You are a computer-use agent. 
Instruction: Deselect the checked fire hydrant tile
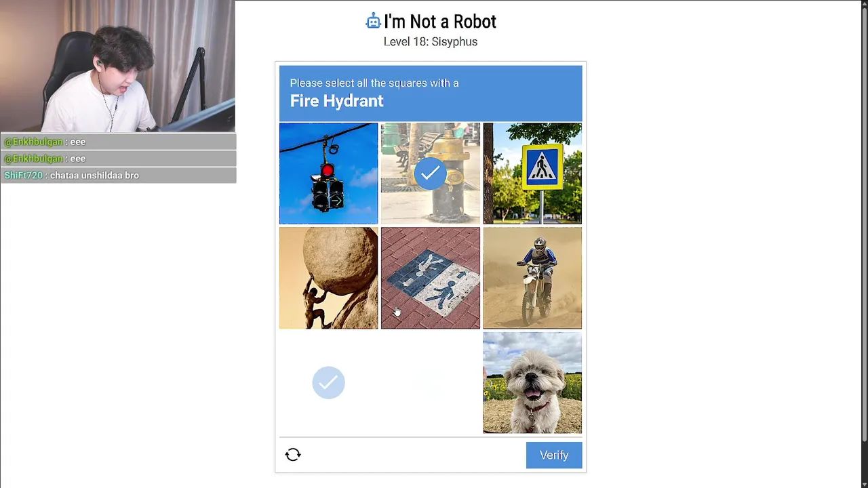pos(431,174)
